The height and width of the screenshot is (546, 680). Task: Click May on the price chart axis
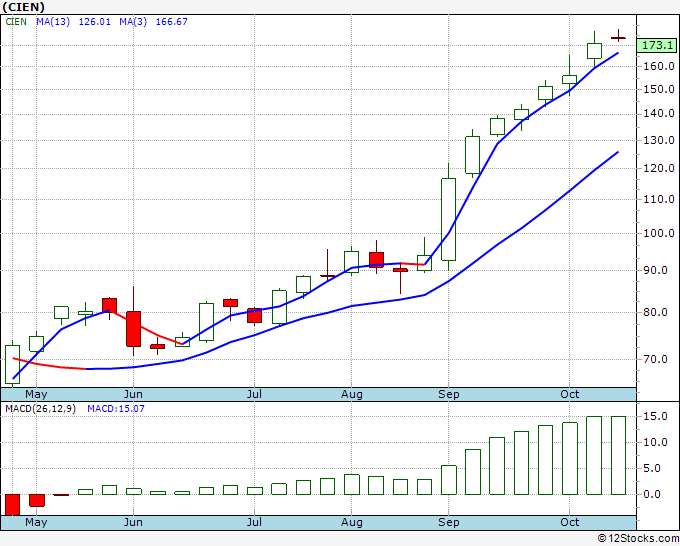(36, 395)
